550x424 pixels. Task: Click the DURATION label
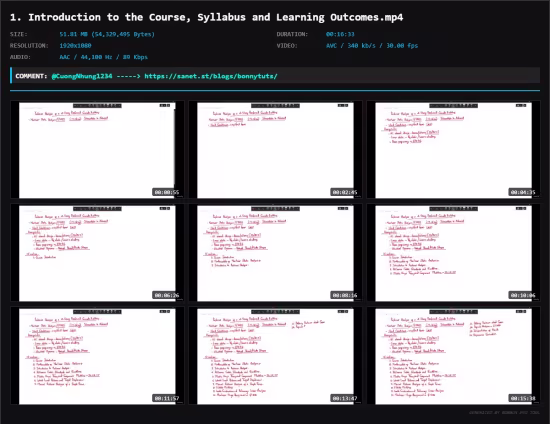(x=292, y=34)
